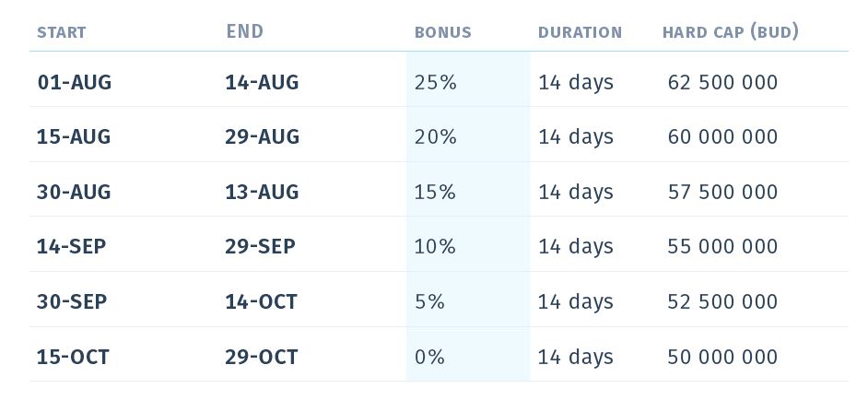Click the BONUS column header
This screenshot has height=412, width=868.
pos(442,32)
